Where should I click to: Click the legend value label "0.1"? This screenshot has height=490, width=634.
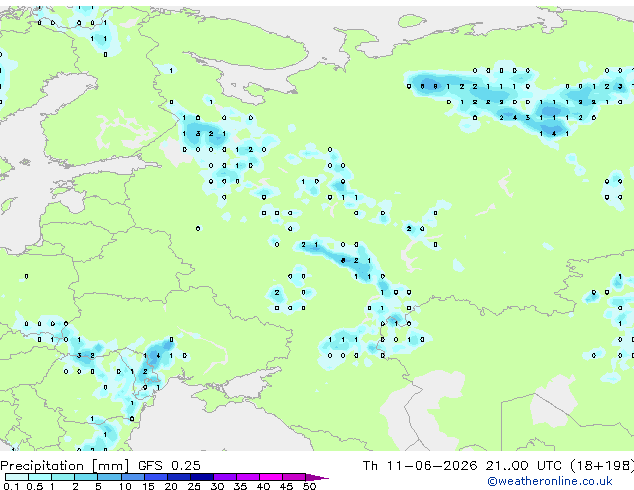point(11,486)
